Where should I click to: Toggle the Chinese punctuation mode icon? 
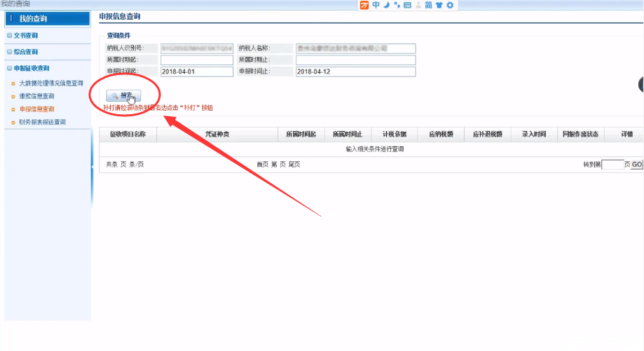click(397, 5)
